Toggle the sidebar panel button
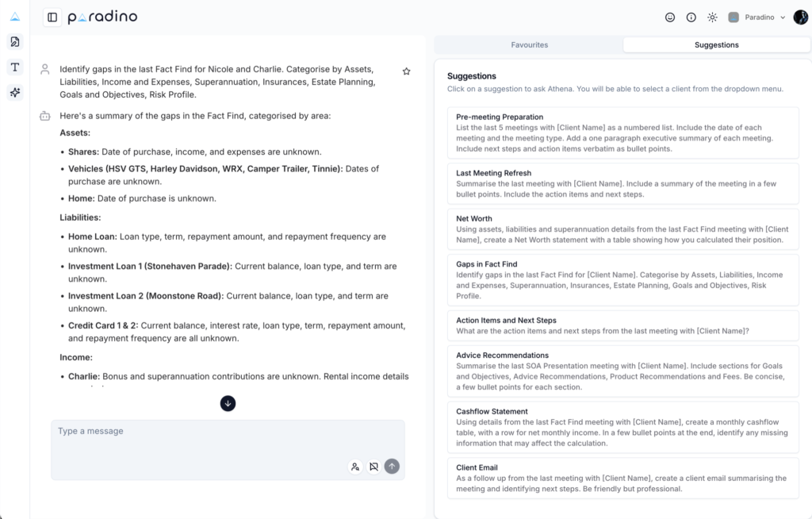This screenshot has height=519, width=812. coord(52,17)
